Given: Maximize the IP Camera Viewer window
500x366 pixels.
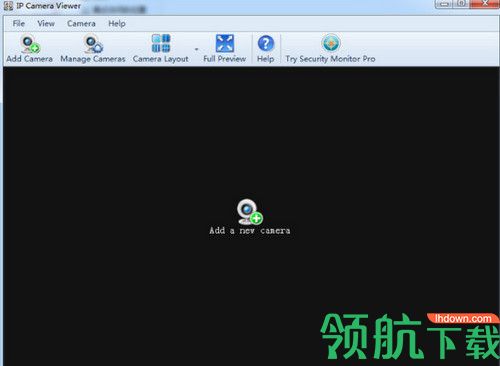Looking at the screenshot, I should coord(461,4).
